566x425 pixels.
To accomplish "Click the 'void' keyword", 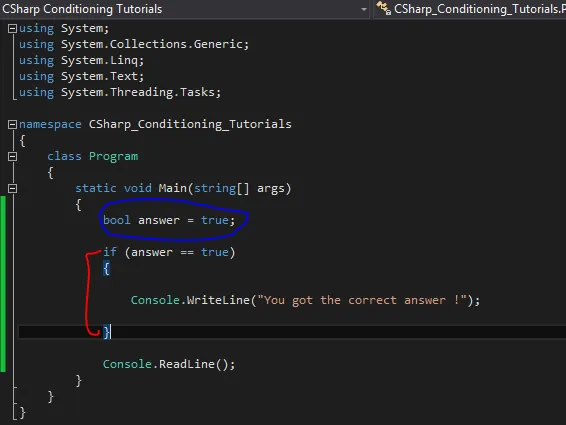I will click(138, 188).
